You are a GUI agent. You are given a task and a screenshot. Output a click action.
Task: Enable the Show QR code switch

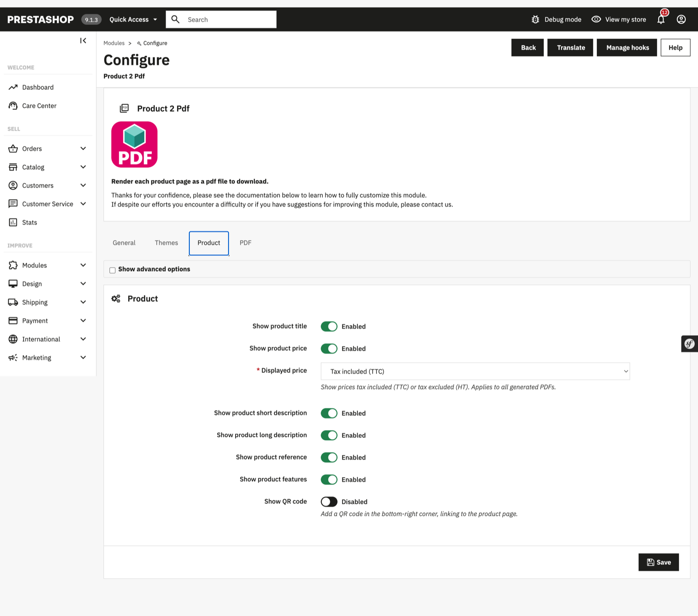pos(329,502)
